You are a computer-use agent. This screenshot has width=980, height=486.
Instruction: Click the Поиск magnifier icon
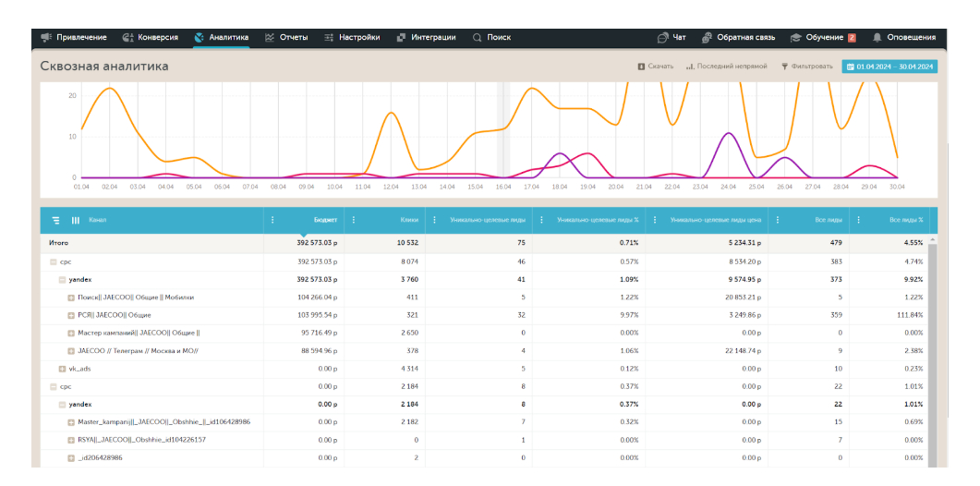click(x=477, y=38)
